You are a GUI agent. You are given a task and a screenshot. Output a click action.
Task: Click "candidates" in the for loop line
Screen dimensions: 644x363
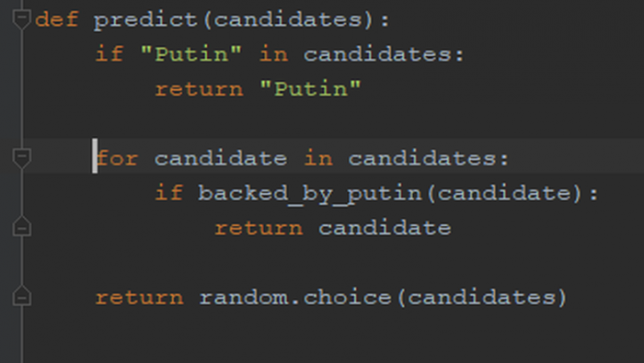[422, 159]
